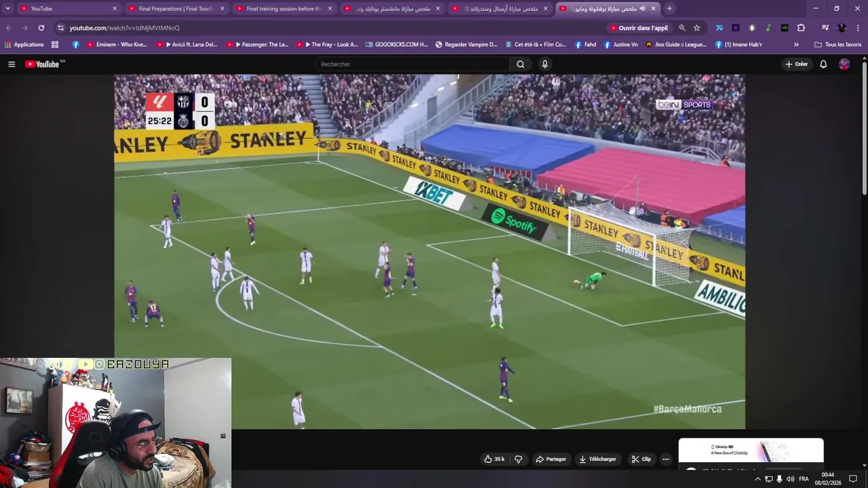
Task: Open Tous les favoris folder
Action: tap(838, 45)
